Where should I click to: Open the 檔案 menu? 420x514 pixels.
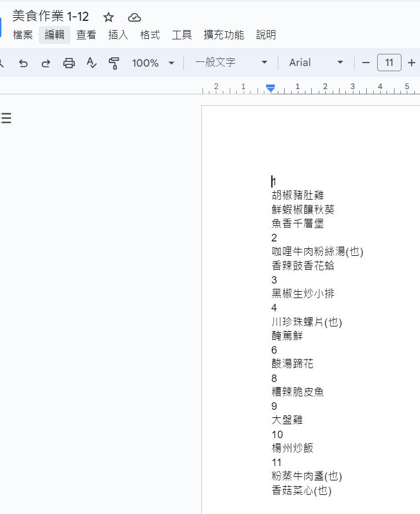click(23, 35)
